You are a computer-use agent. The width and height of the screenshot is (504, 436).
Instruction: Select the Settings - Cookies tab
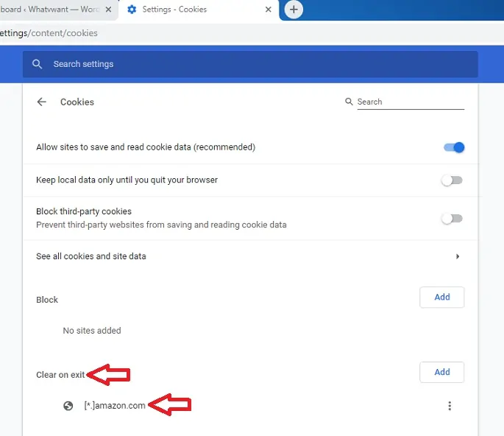[x=199, y=10]
